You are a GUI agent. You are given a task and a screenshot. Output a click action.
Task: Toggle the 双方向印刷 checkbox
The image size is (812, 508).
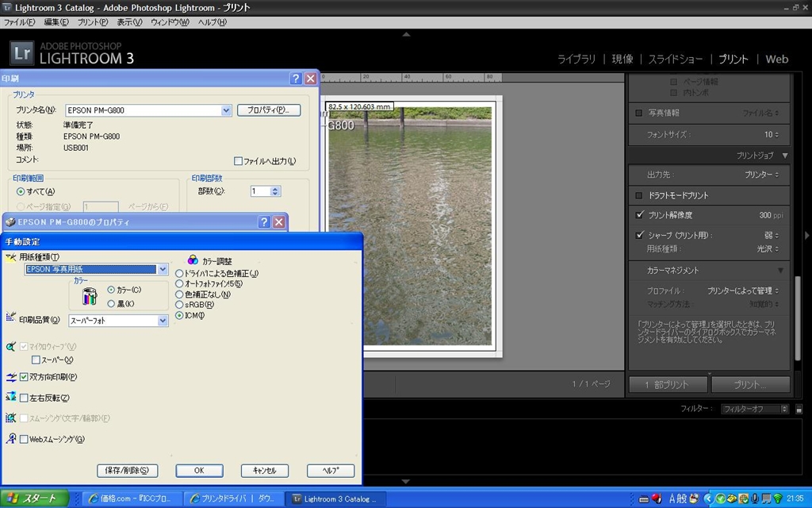24,377
